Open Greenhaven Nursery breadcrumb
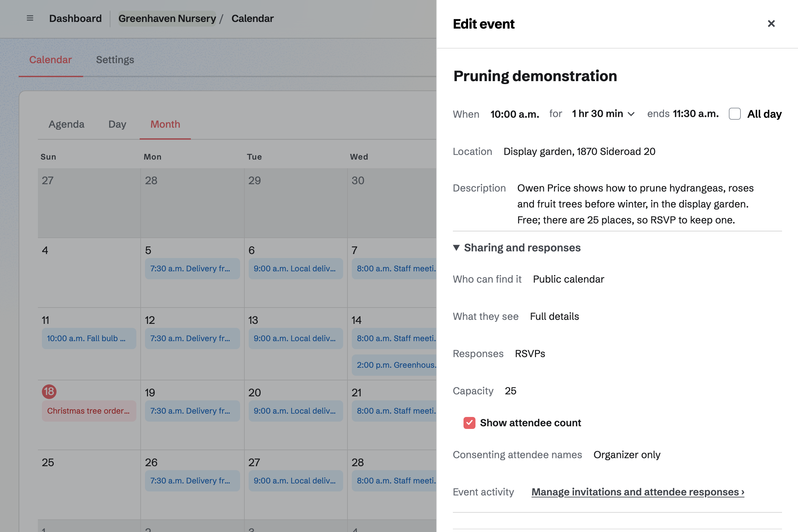The height and width of the screenshot is (532, 798). (x=167, y=18)
